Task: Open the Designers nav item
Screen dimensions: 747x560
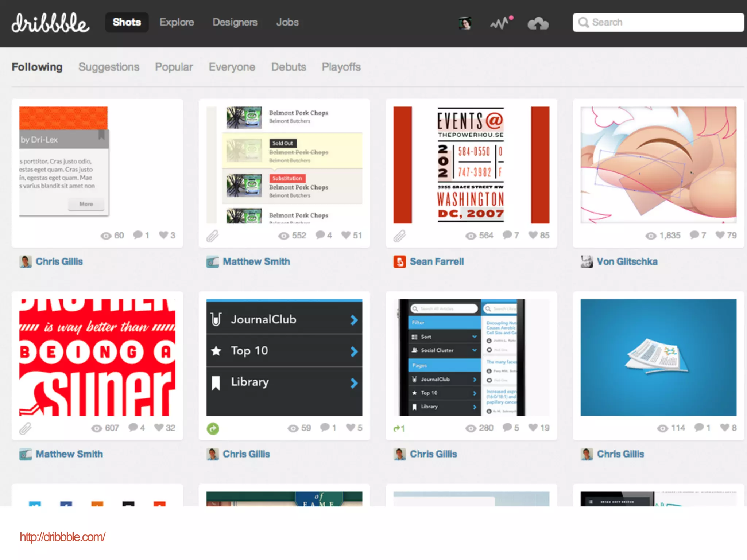Action: click(235, 22)
